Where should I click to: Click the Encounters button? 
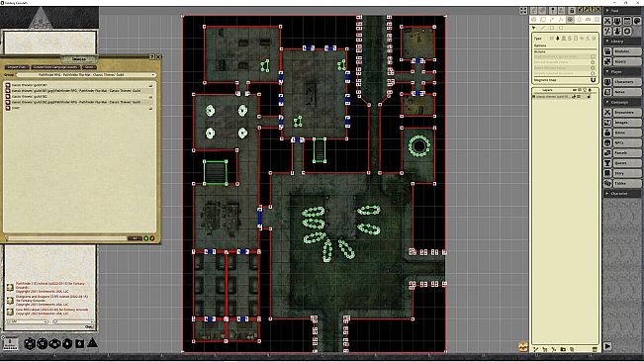(x=627, y=112)
